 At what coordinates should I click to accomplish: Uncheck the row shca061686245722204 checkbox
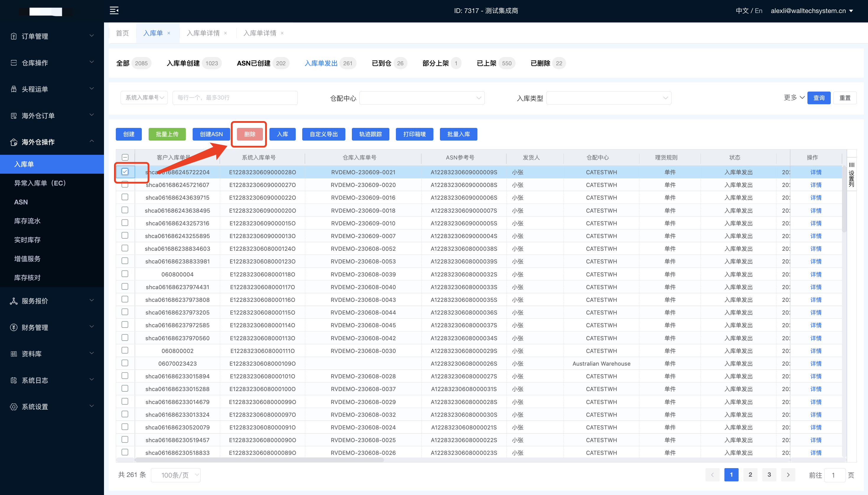pos(125,171)
